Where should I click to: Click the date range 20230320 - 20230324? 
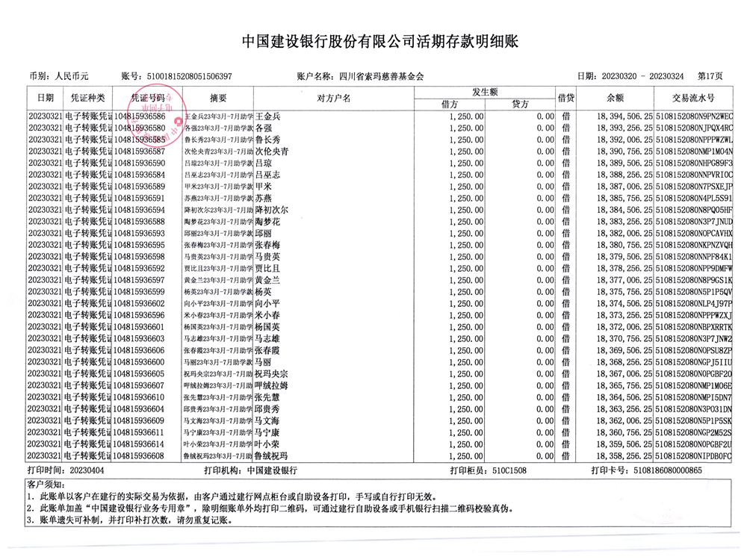coord(642,76)
